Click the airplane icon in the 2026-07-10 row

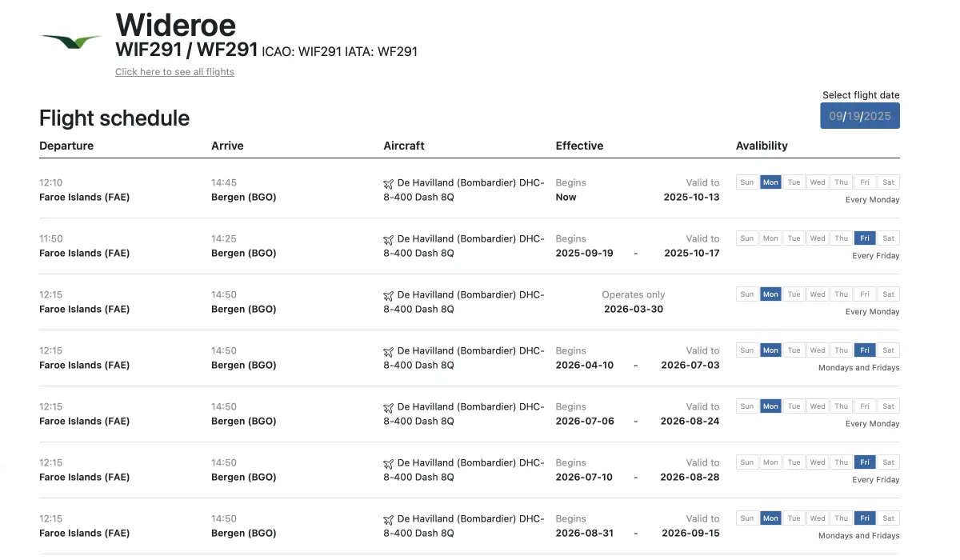[389, 464]
